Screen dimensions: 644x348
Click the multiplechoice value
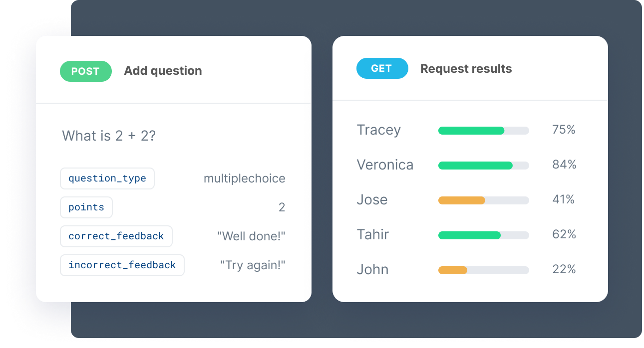(244, 178)
